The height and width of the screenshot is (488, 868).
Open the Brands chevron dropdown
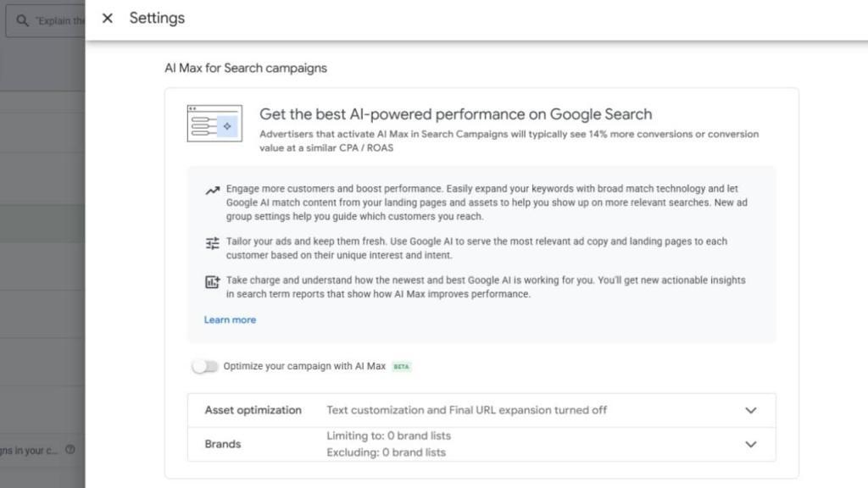(x=750, y=444)
